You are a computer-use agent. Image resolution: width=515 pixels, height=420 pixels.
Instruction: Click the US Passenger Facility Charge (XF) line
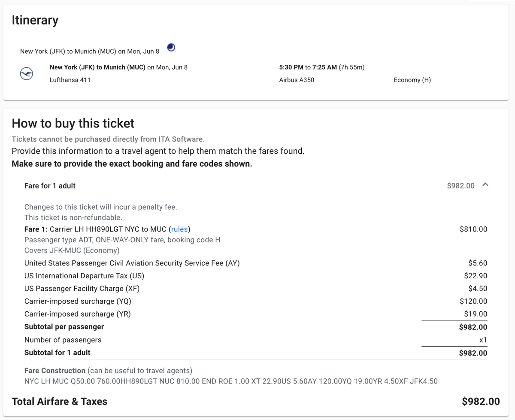click(82, 289)
